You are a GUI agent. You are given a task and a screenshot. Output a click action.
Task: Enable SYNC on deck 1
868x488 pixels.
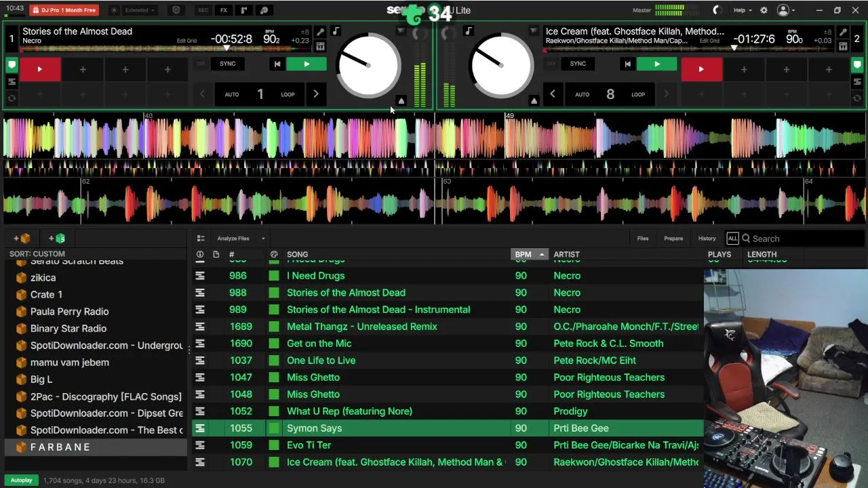point(228,64)
